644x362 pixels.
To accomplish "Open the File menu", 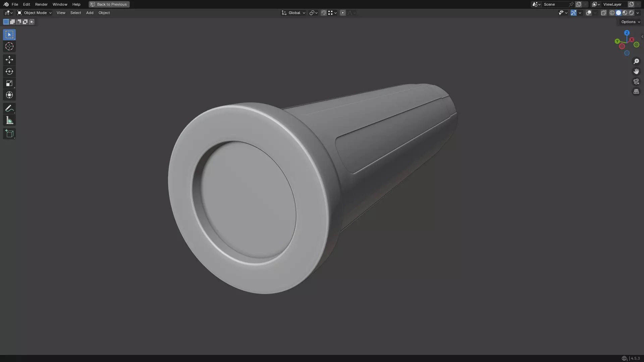I will [15, 4].
